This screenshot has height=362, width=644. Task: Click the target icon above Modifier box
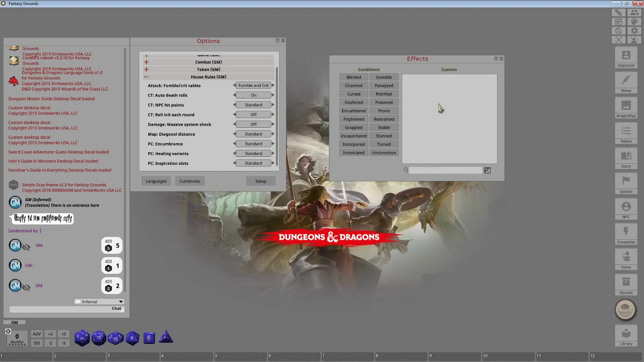(x=8, y=331)
